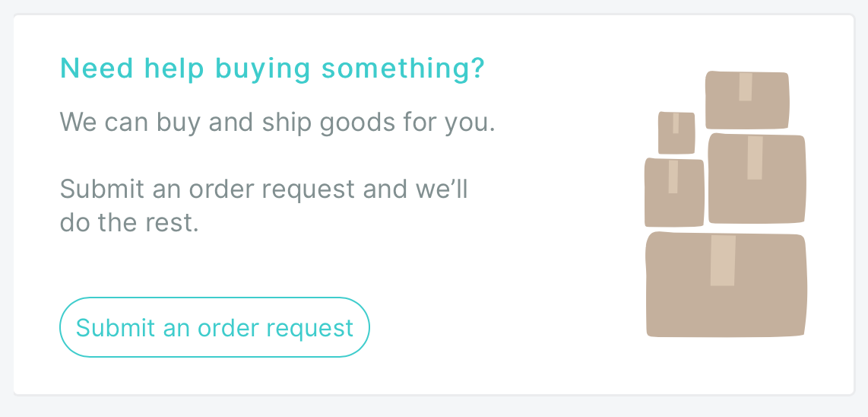Select the 'Need help buying something?' heading
Image resolution: width=868 pixels, height=417 pixels.
click(x=272, y=68)
